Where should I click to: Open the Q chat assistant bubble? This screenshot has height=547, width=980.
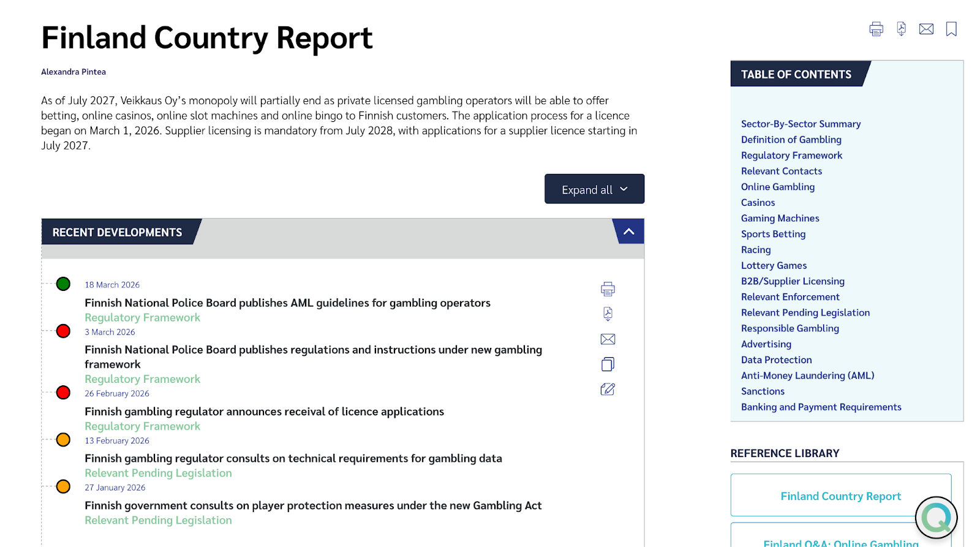click(936, 518)
